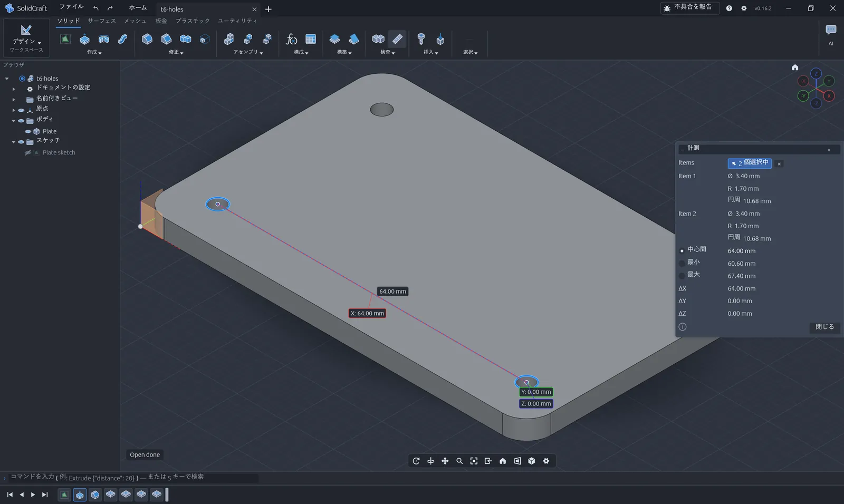The image size is (844, 504).
Task: Click the parameters fx icon
Action: click(291, 39)
